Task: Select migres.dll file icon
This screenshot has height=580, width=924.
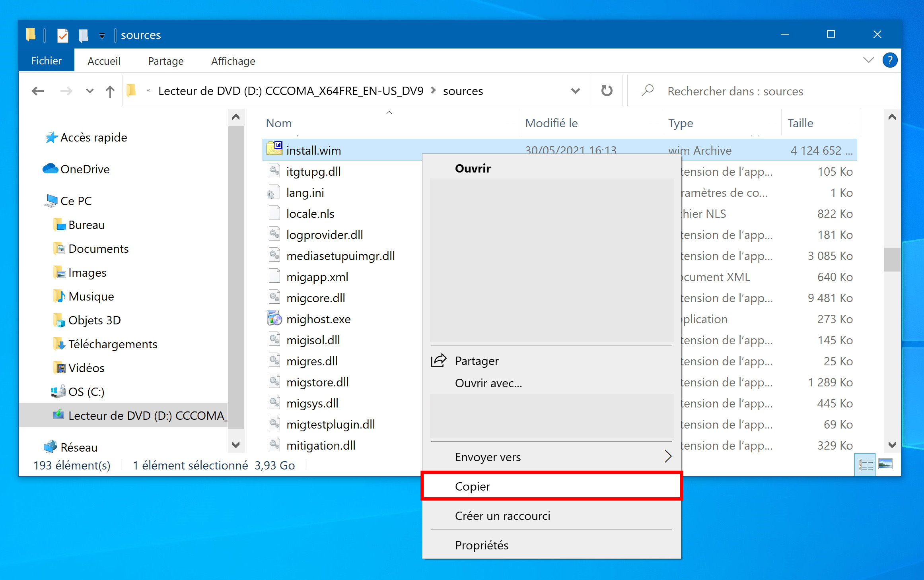Action: tap(274, 360)
